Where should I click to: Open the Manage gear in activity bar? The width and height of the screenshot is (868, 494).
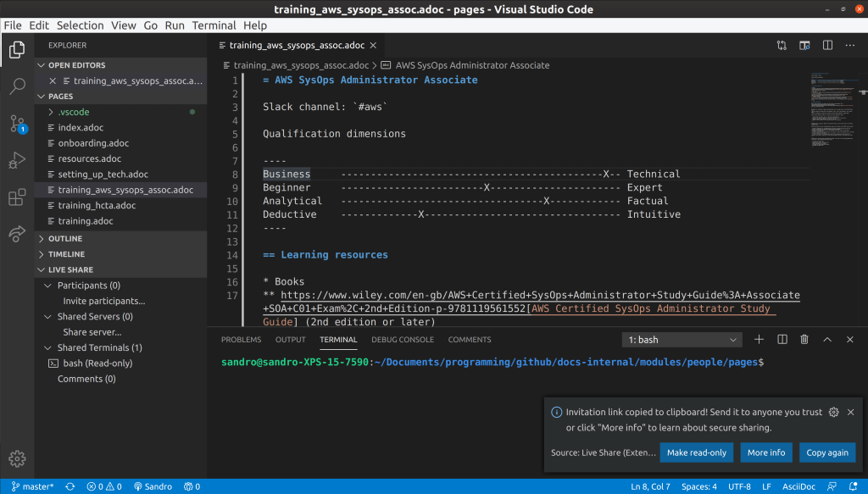(17, 458)
